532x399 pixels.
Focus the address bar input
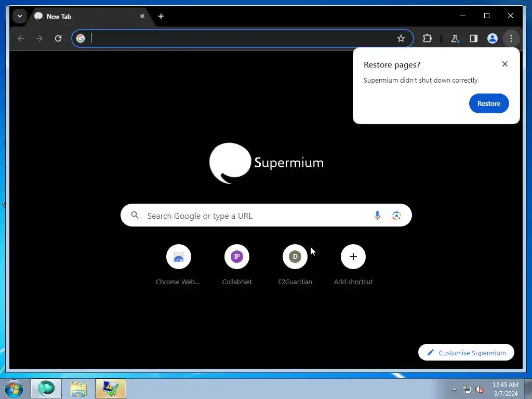tap(241, 38)
